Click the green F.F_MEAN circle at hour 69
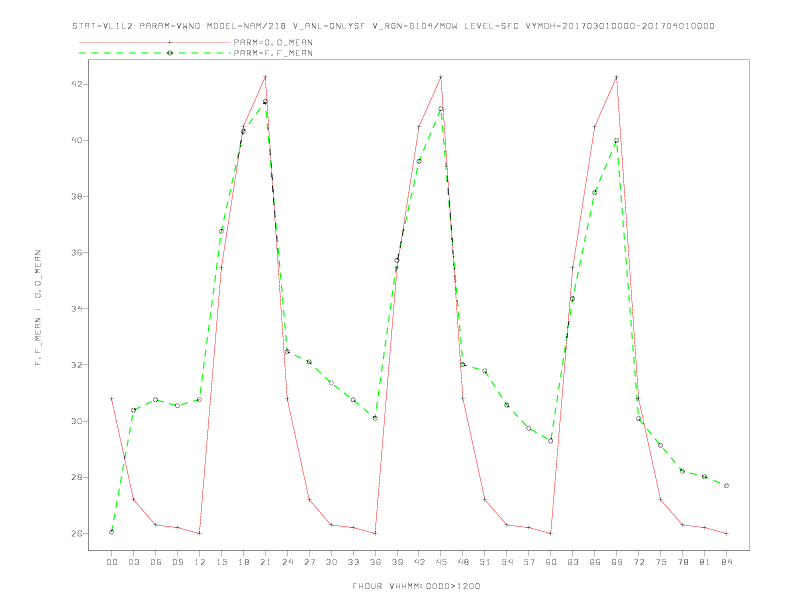 point(617,140)
